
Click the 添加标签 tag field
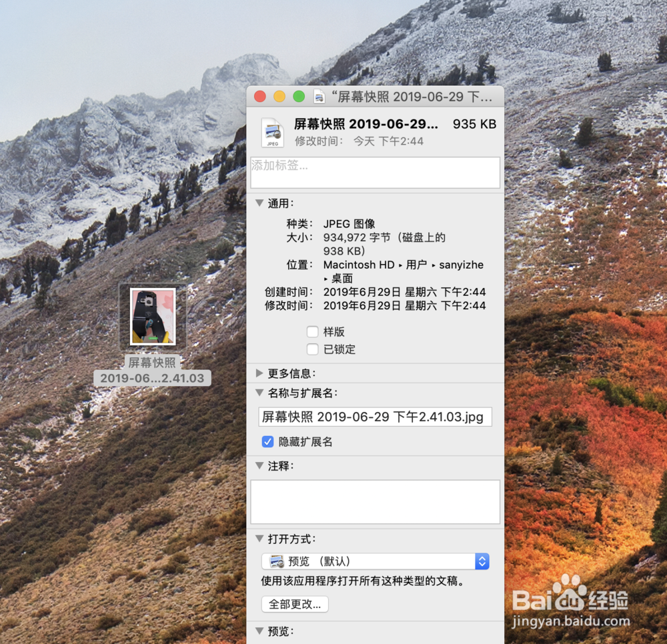point(375,172)
